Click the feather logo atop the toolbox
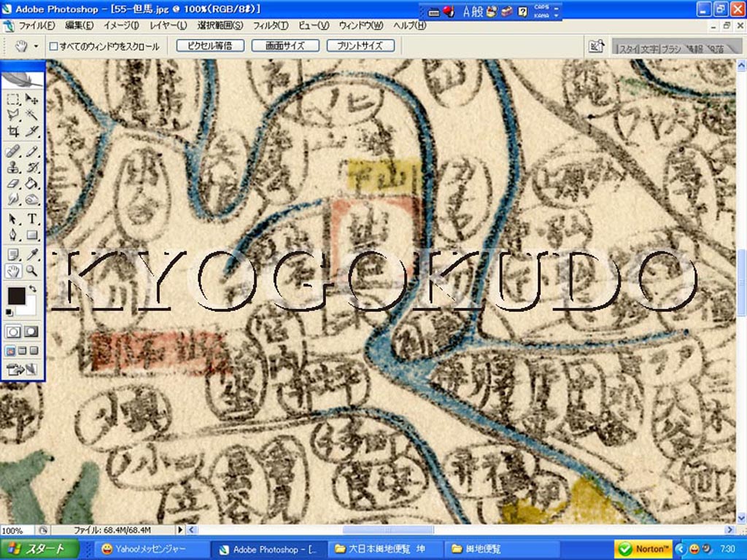 point(23,79)
